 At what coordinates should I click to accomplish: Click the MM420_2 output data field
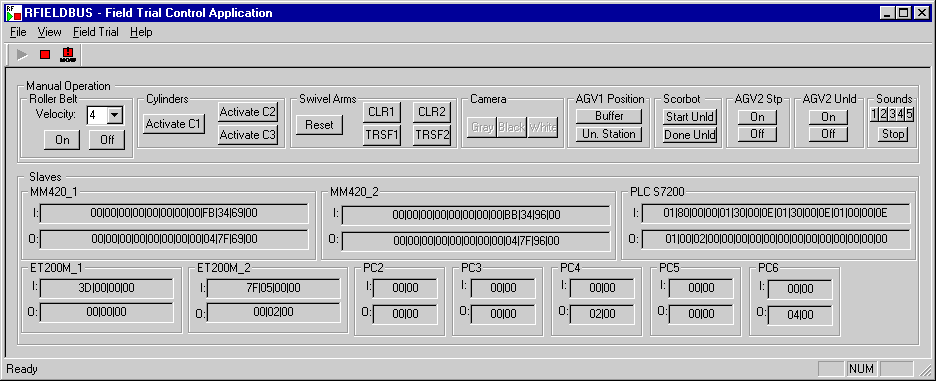[x=476, y=241]
